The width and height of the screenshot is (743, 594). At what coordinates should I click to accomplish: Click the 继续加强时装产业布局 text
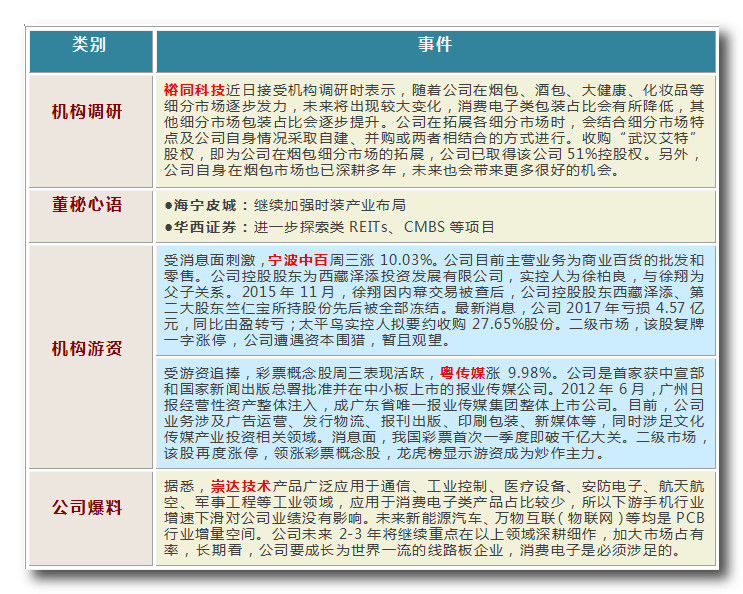pyautogui.click(x=329, y=204)
